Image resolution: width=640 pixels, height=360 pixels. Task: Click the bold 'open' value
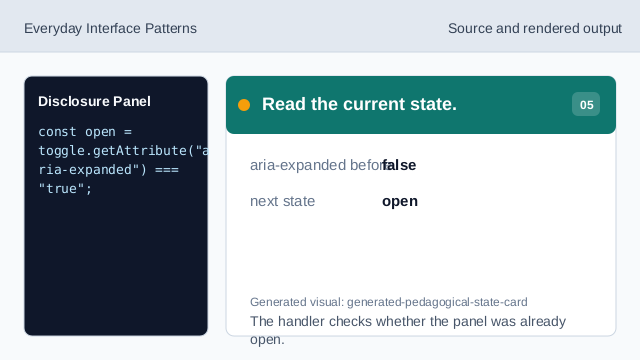pos(400,202)
